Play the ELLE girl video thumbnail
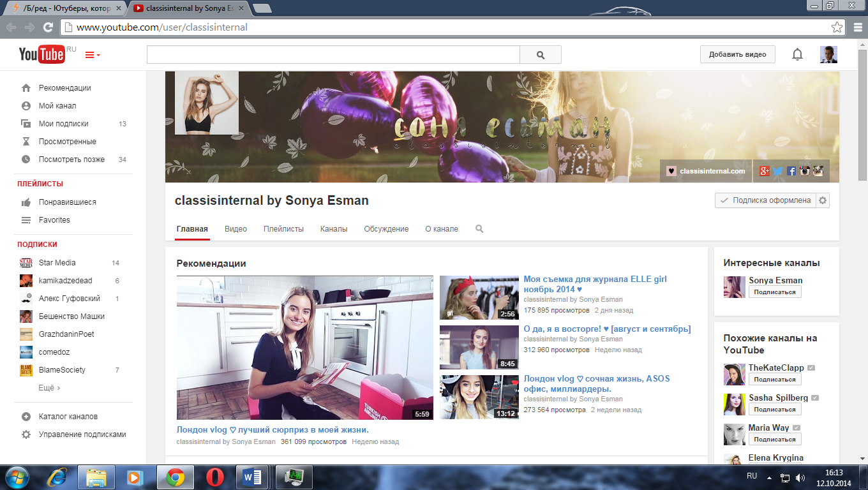The height and width of the screenshot is (490, 868). click(479, 298)
